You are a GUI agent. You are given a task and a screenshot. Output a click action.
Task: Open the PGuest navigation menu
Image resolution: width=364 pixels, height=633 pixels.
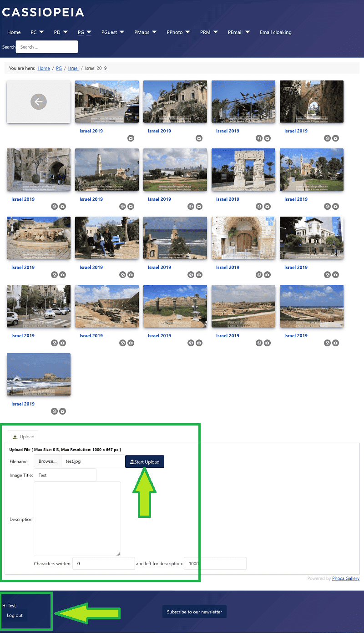coord(113,32)
